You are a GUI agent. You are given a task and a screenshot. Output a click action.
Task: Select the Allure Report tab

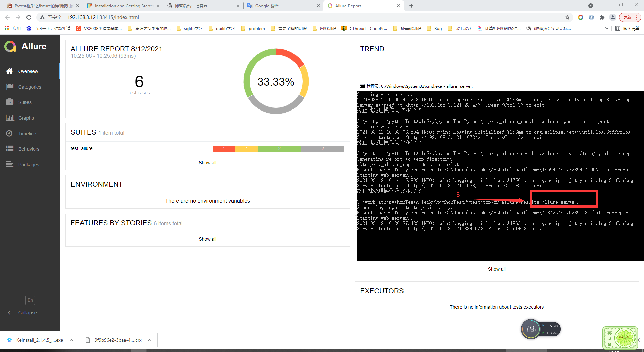[x=364, y=6]
